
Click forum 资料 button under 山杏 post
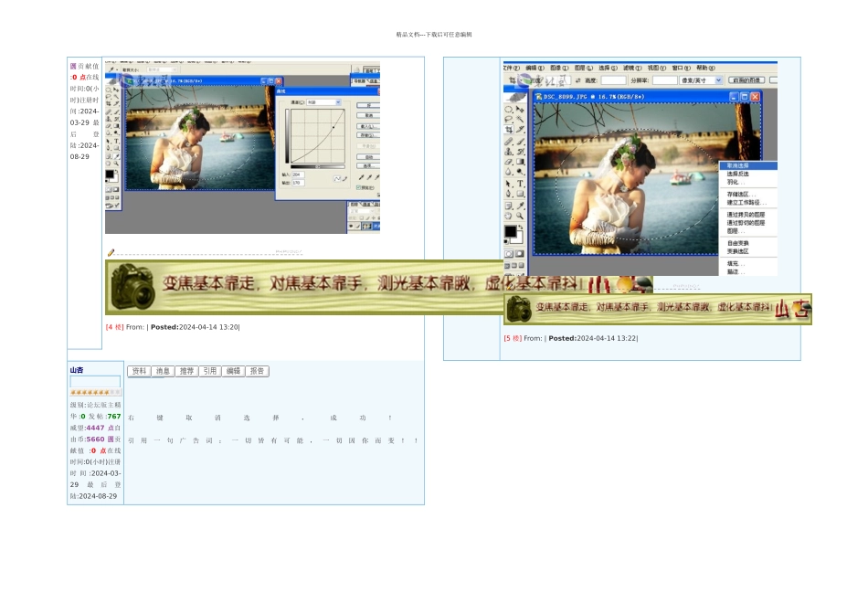[x=139, y=371]
